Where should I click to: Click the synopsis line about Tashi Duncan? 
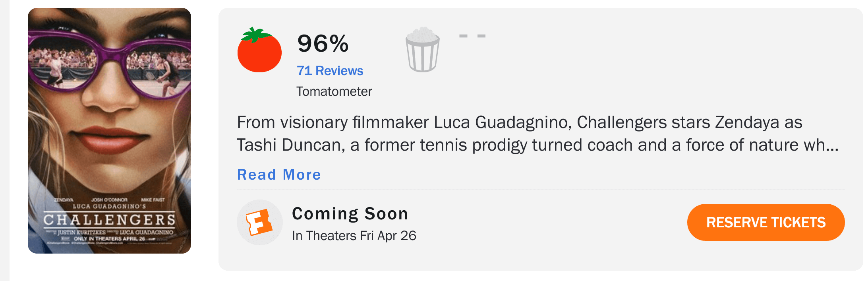pos(537,145)
